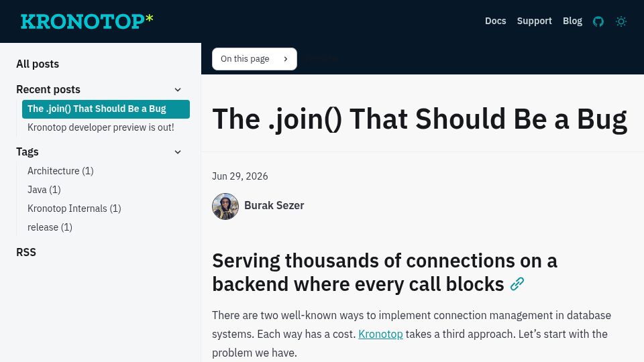Filter by Java (1) tag

click(44, 190)
